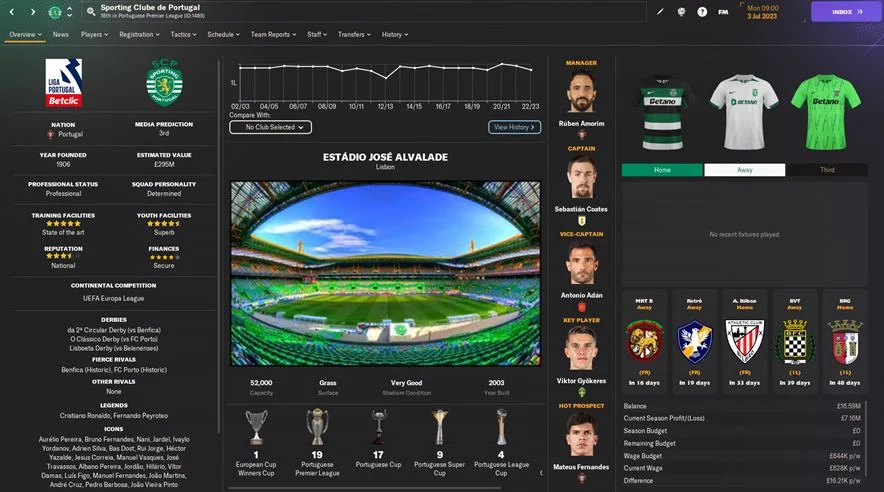Open the BRG fixture crest

point(845,340)
